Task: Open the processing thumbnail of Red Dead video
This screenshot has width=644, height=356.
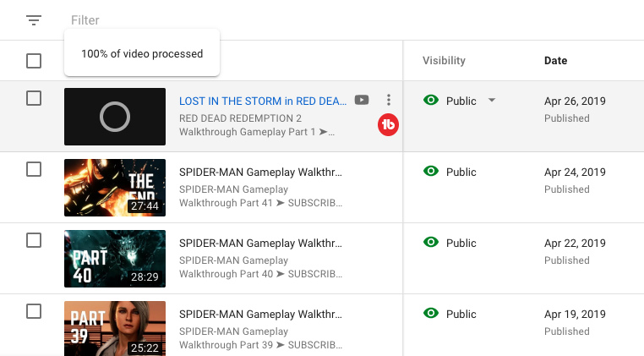Action: coord(115,117)
